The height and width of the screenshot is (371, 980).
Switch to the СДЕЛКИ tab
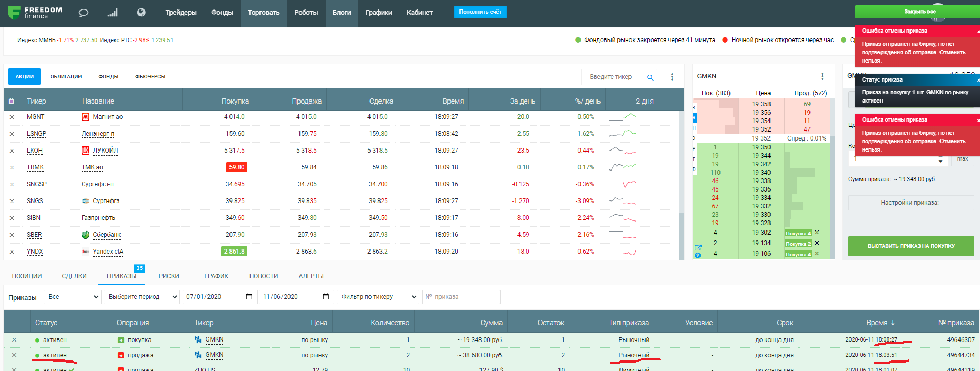click(x=74, y=276)
